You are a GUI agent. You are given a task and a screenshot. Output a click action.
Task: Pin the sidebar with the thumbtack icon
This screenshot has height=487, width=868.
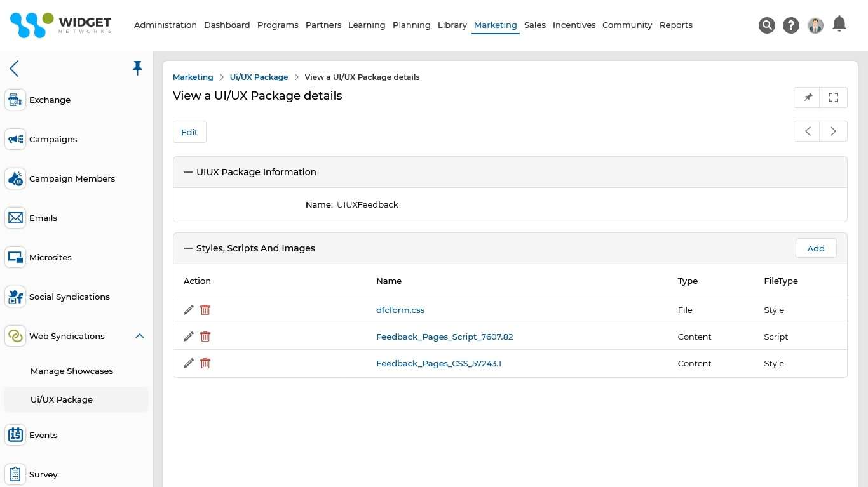click(137, 68)
